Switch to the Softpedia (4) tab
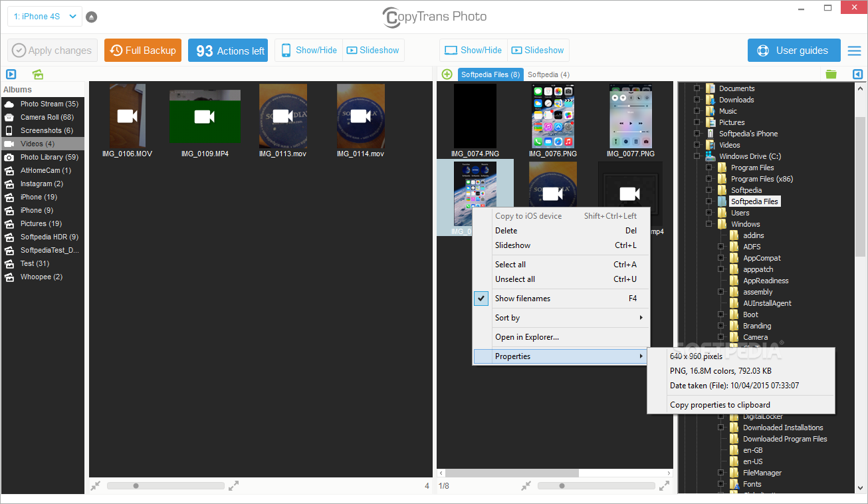 (548, 74)
